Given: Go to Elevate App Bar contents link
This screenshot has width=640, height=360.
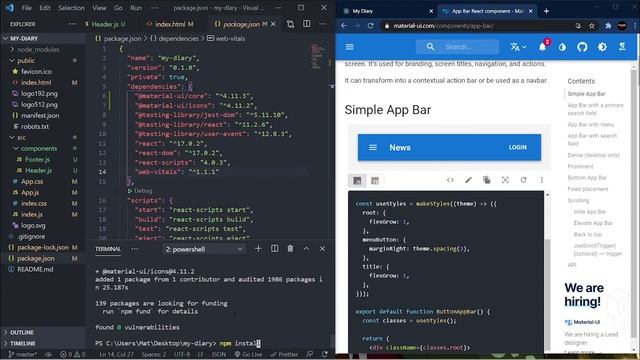Looking at the screenshot, I should tap(593, 223).
